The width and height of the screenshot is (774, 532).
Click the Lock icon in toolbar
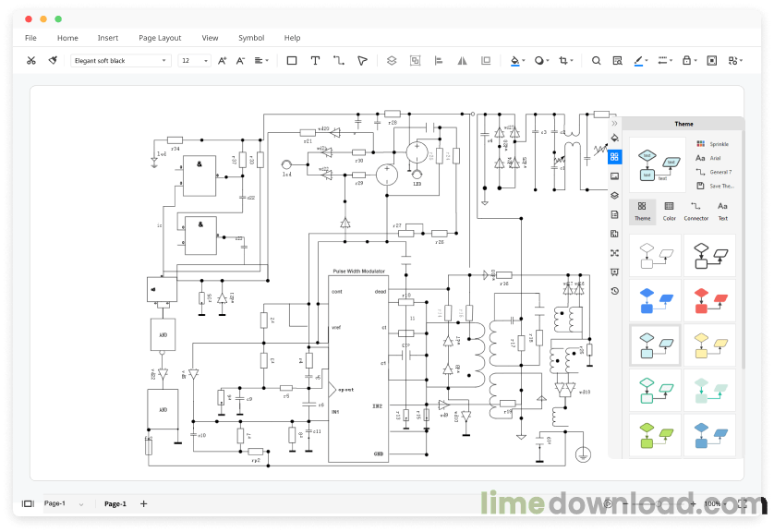pos(686,61)
